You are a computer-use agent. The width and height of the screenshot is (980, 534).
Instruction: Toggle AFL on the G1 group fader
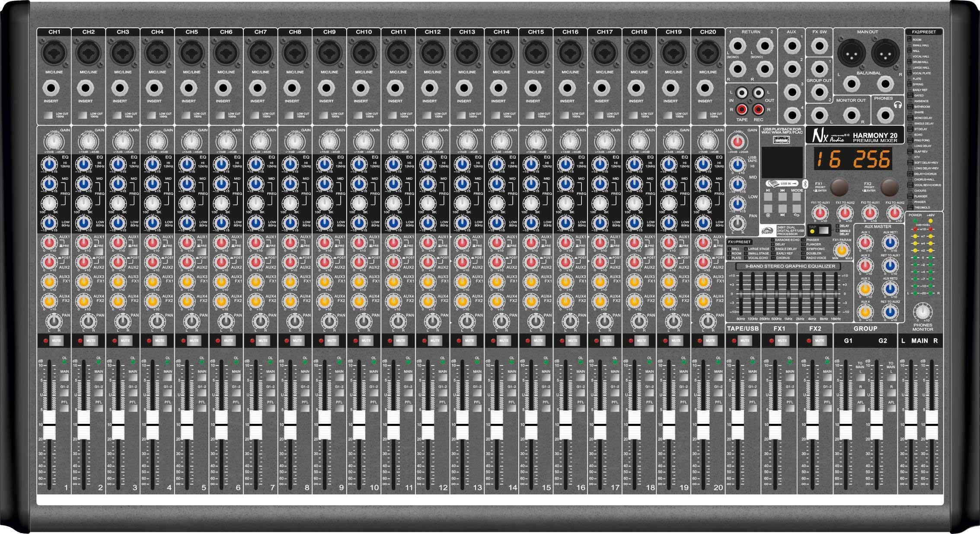click(861, 409)
